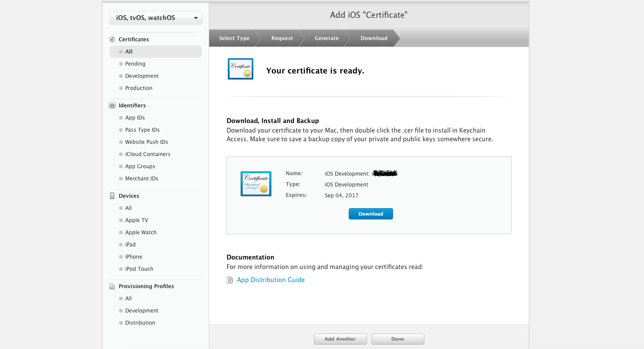Click the document icon beside App Distribution Guide
644x349 pixels.
coord(230,280)
